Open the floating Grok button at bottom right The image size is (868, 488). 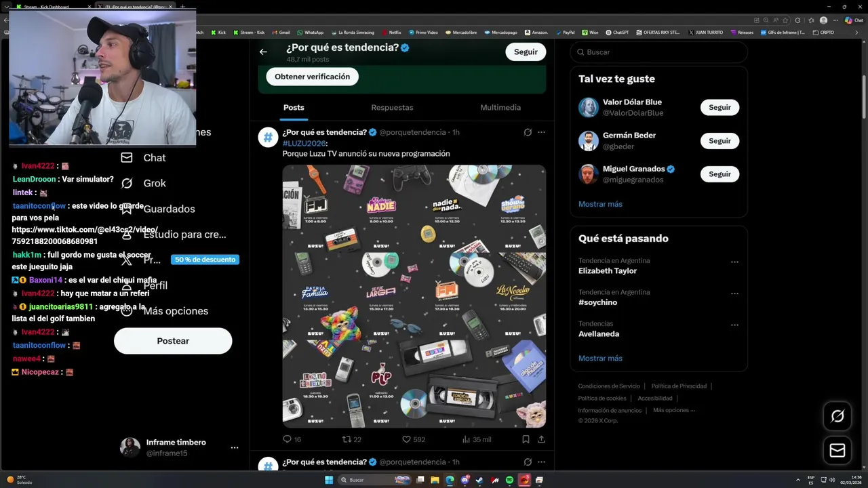(x=837, y=416)
